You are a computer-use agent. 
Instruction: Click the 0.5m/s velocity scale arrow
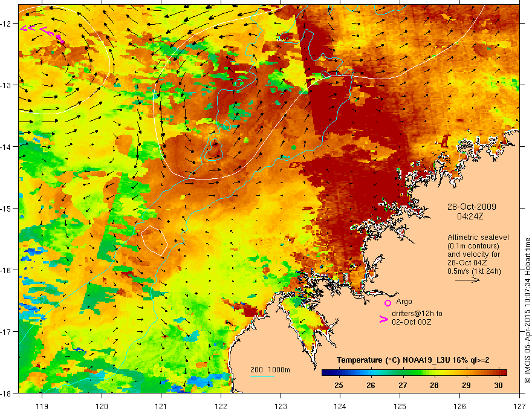467,280
